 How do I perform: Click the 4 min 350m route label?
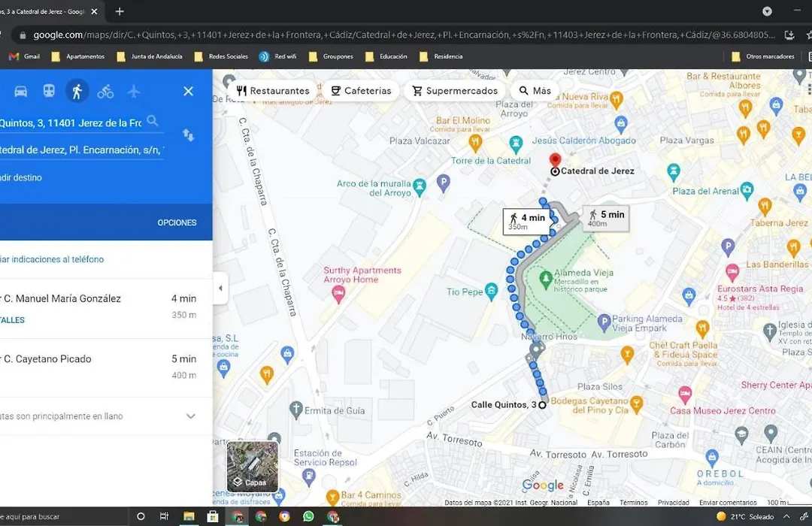tap(526, 222)
